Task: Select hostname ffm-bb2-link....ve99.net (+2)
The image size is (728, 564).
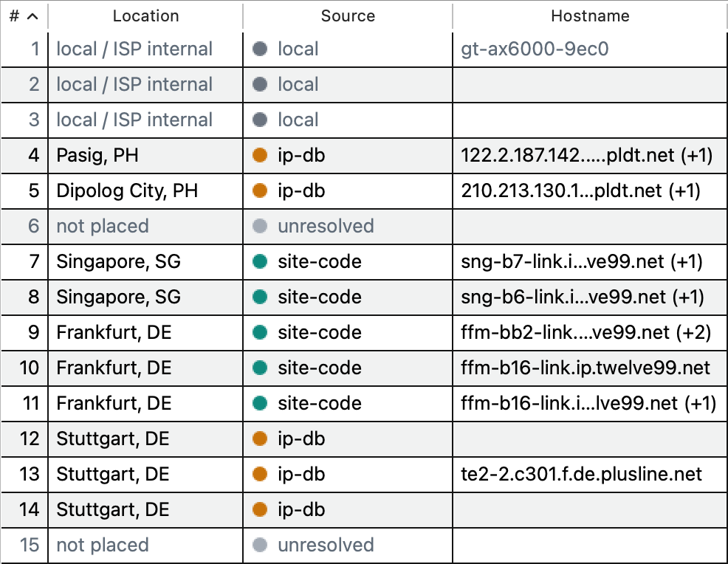Action: (x=586, y=332)
